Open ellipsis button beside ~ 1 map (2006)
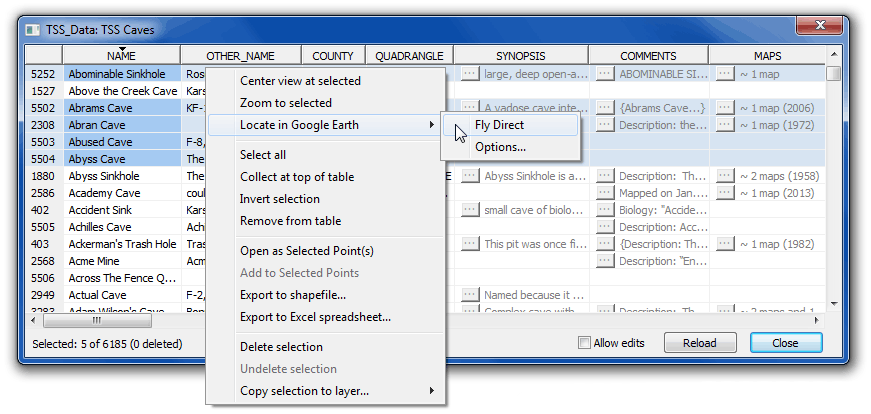The width and height of the screenshot is (871, 414). [x=726, y=108]
